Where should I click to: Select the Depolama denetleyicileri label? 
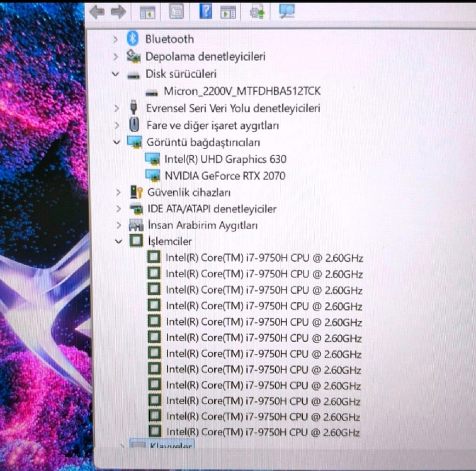click(x=205, y=56)
